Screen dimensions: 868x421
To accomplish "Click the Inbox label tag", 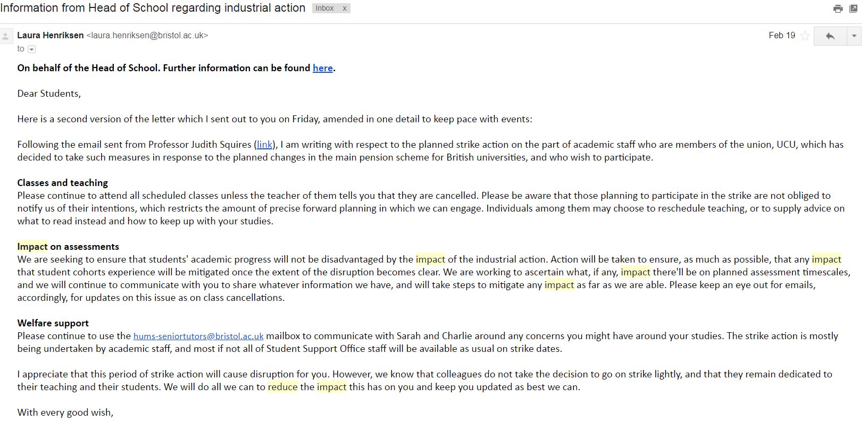I will pos(324,8).
